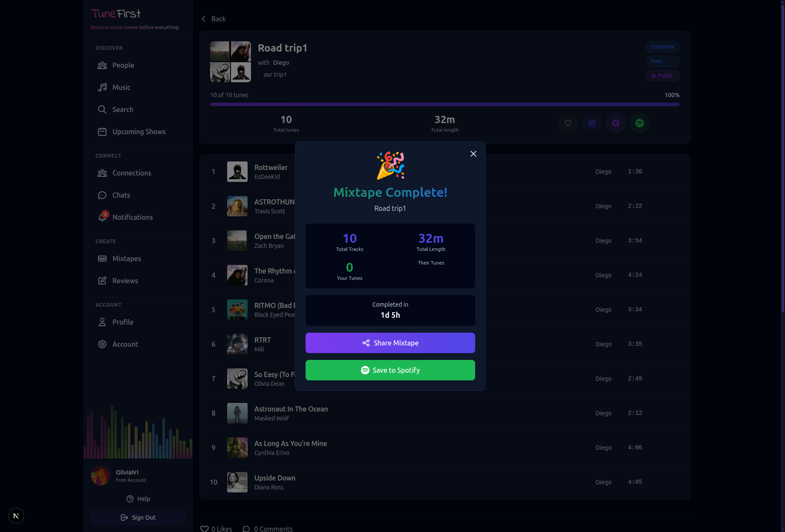
Task: Click the Complete status badge
Action: [x=662, y=47]
